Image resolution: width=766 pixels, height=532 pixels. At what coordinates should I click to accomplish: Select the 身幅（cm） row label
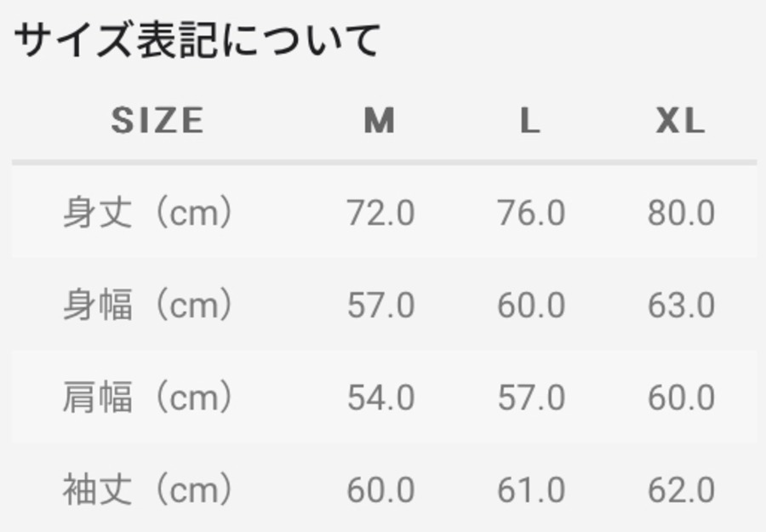pos(148,305)
